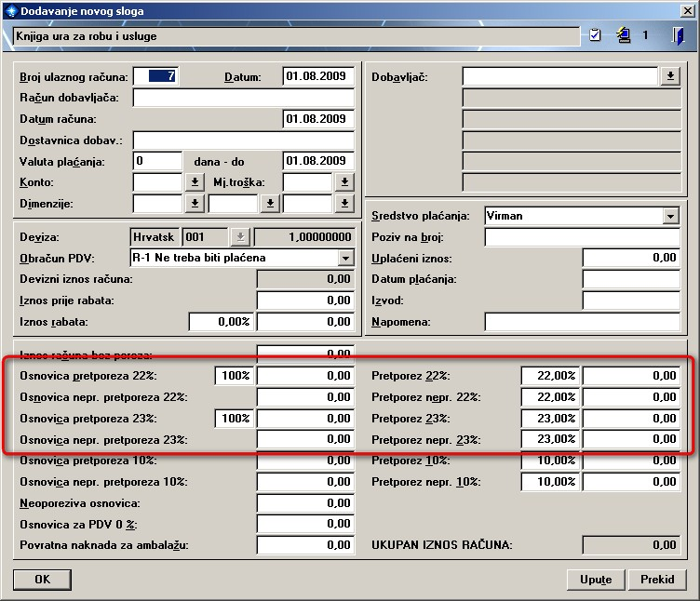Click the Deviza exchange rate 1,00000000 field
This screenshot has height=601, width=700.
(304, 237)
